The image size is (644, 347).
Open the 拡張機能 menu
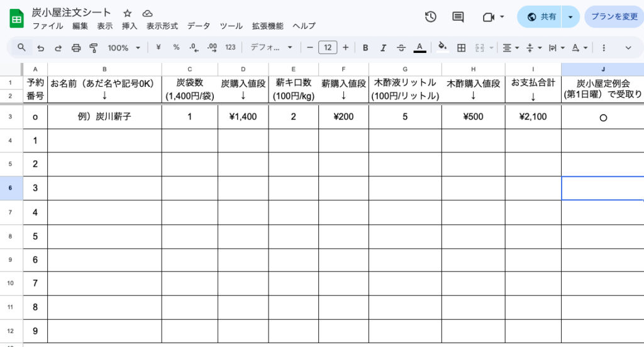pyautogui.click(x=267, y=26)
